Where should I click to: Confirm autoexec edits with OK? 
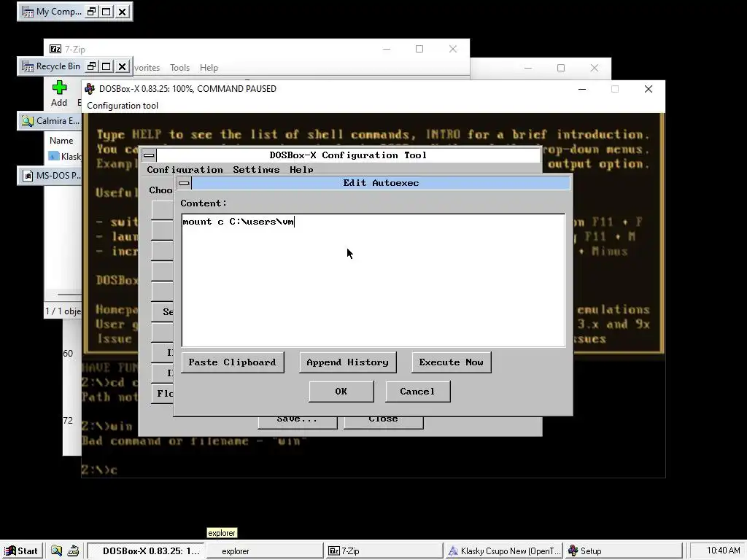[341, 392]
